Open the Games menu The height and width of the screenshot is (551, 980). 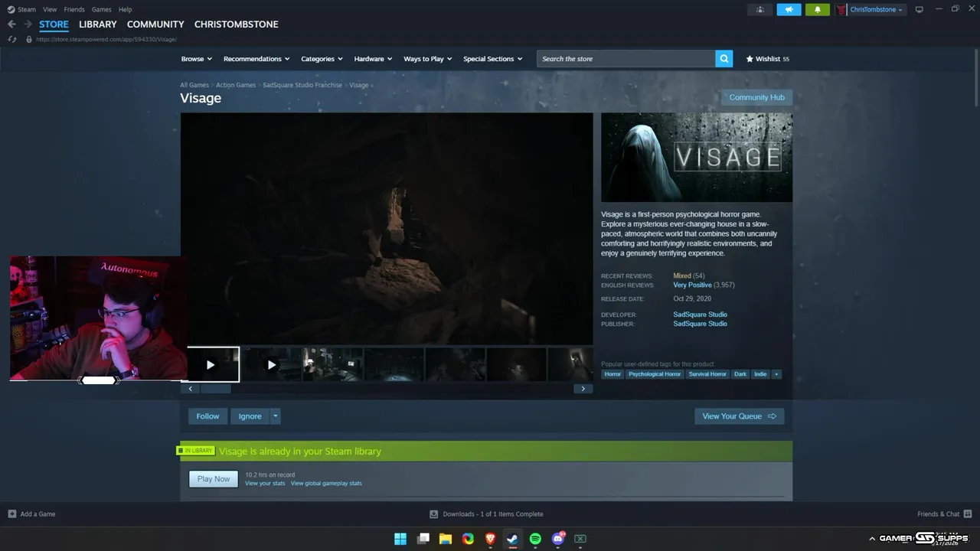pyautogui.click(x=102, y=9)
